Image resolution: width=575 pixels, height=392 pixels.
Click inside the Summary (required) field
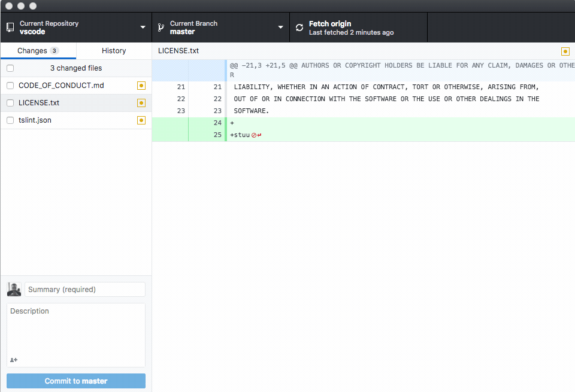point(84,289)
